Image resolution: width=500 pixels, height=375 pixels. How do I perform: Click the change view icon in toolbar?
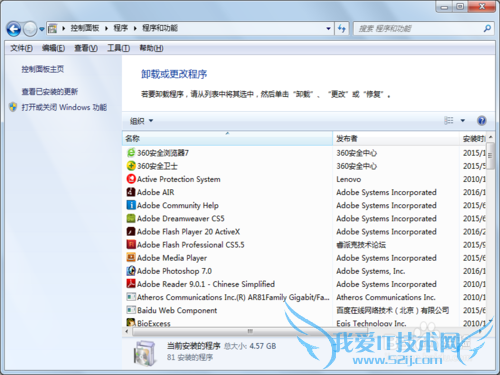(449, 120)
